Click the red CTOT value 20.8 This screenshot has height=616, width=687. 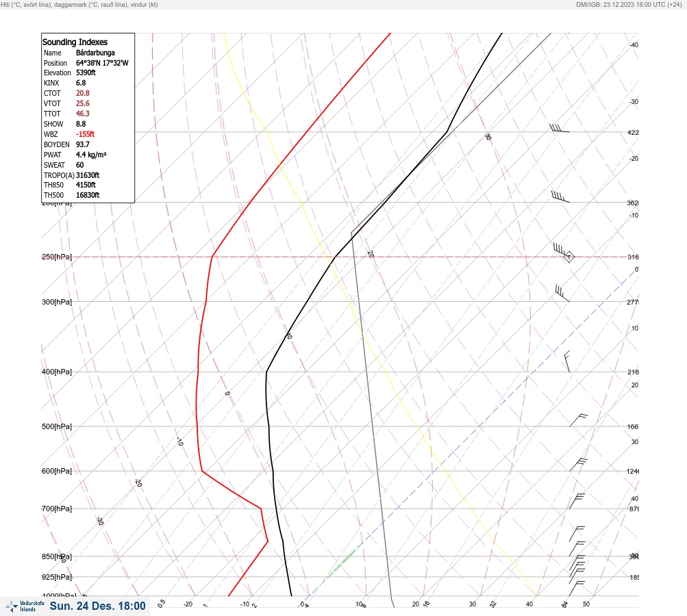coord(82,93)
